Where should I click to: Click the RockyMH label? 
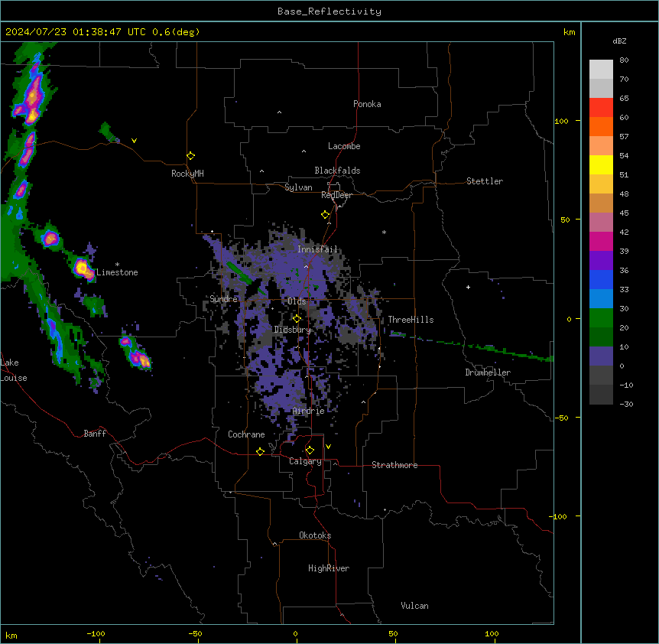tap(187, 174)
